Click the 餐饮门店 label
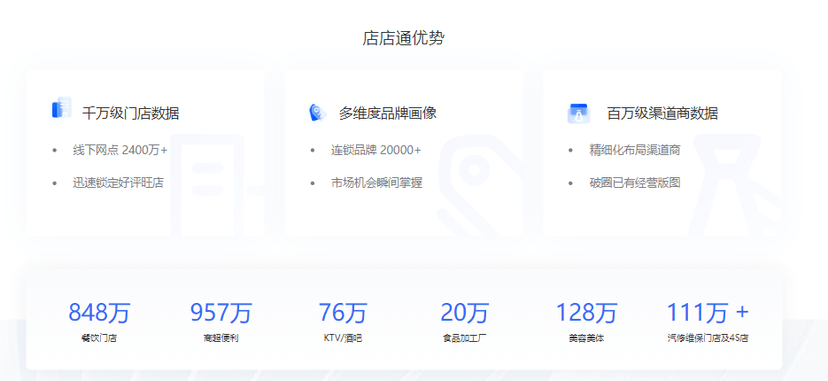Image resolution: width=828 pixels, height=381 pixels. [99, 338]
